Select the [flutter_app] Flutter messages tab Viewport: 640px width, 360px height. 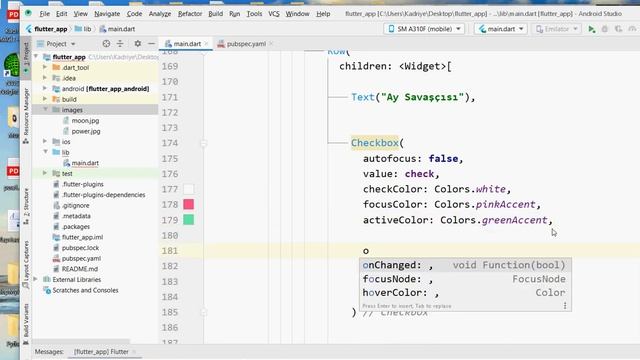pyautogui.click(x=102, y=351)
